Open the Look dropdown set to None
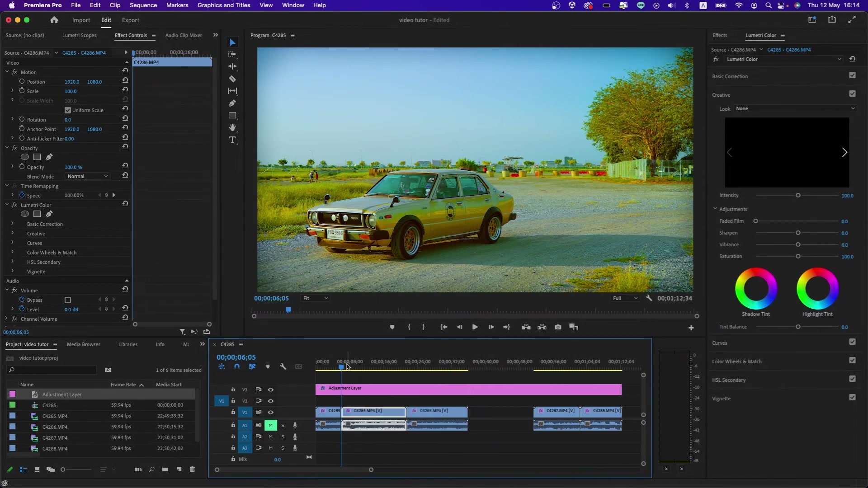 tap(795, 108)
